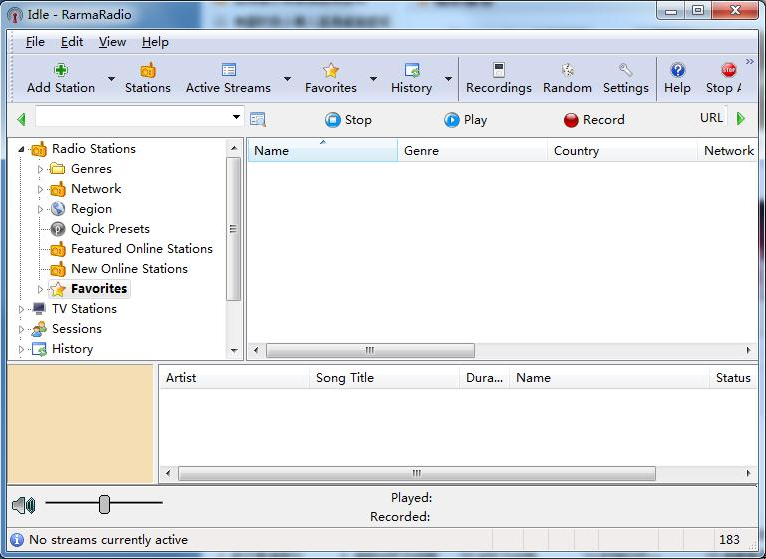Image resolution: width=766 pixels, height=559 pixels.
Task: Open the Stations list icon
Action: pyautogui.click(x=148, y=71)
